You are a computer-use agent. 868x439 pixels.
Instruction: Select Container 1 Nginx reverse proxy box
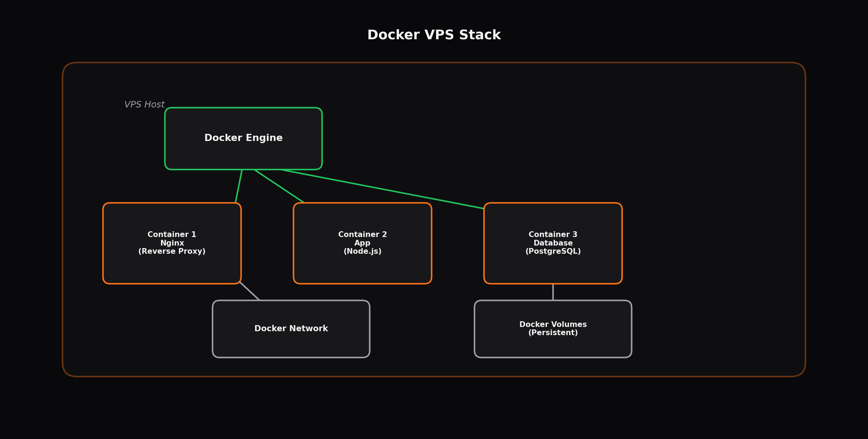click(172, 243)
